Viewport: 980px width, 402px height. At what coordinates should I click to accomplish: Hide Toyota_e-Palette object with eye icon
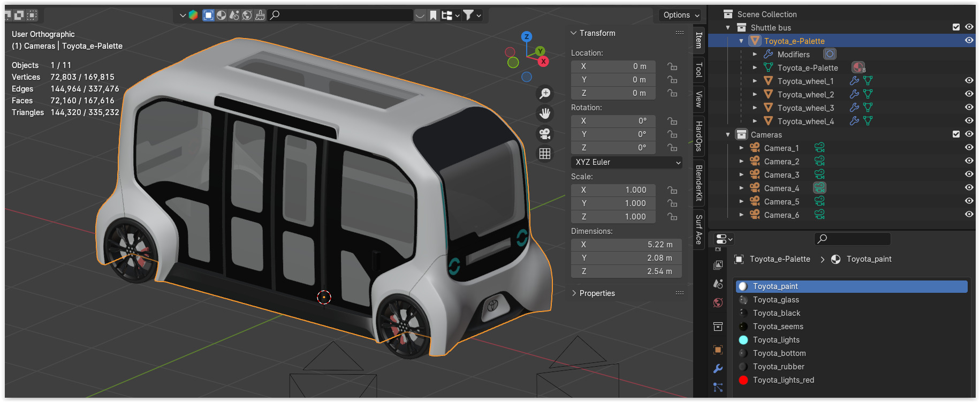pyautogui.click(x=969, y=41)
